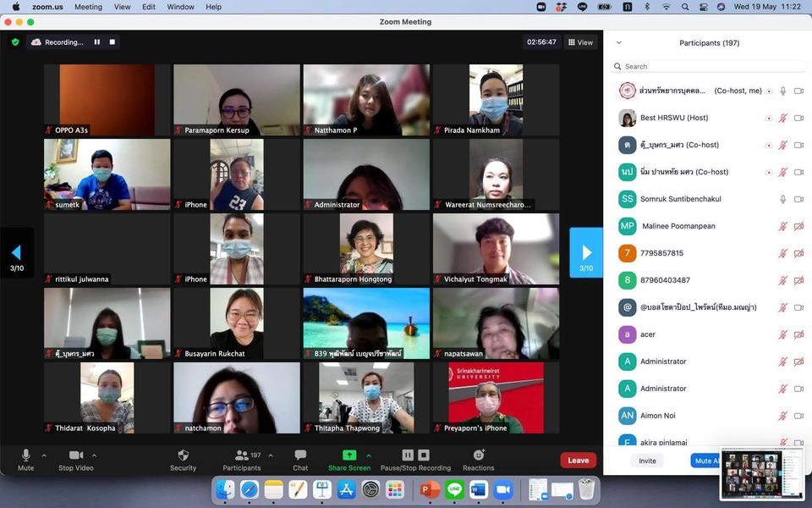Collapse the Participants panel chevron
812x508 pixels.
pos(618,42)
